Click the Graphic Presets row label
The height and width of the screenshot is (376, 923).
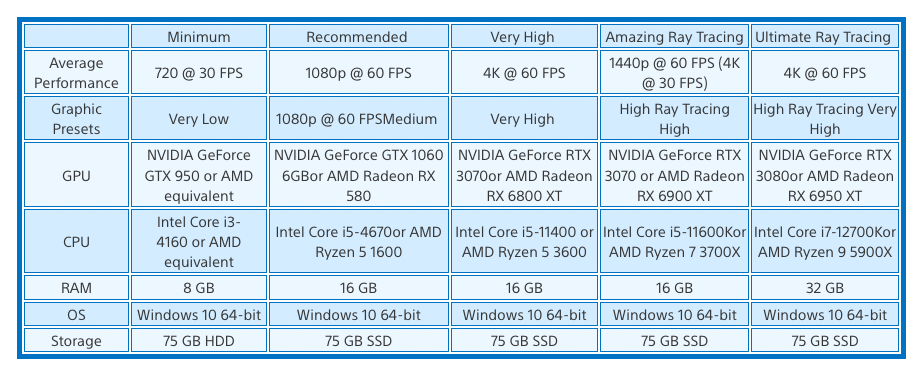click(x=77, y=118)
